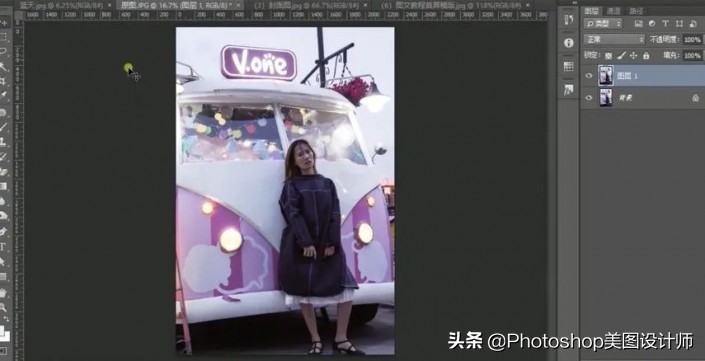This screenshot has height=361, width=705.
Task: Open the History panel icon
Action: pos(568,20)
